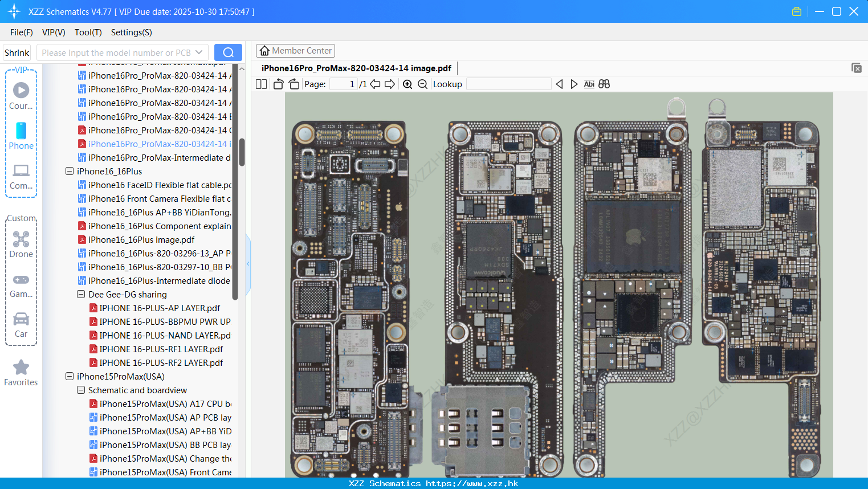This screenshot has width=868, height=489.
Task: Click the Page number field
Action: click(343, 84)
